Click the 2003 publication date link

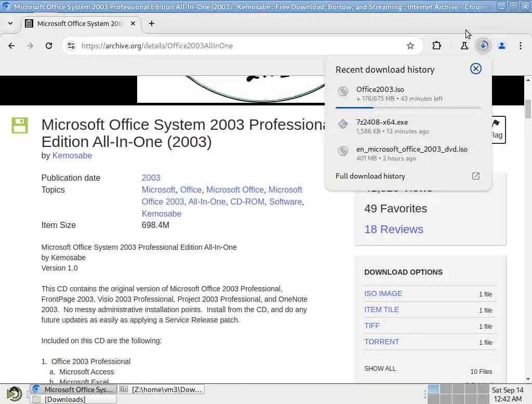click(151, 178)
